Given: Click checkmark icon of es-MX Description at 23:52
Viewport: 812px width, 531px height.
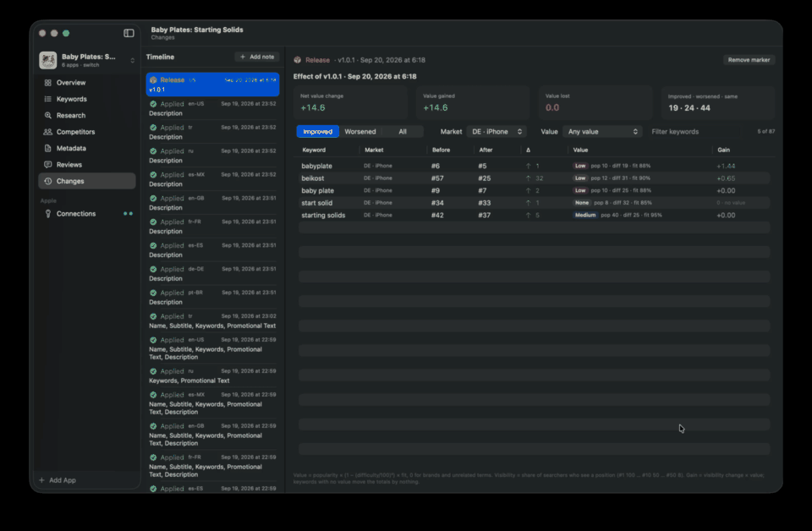Looking at the screenshot, I should tap(153, 175).
